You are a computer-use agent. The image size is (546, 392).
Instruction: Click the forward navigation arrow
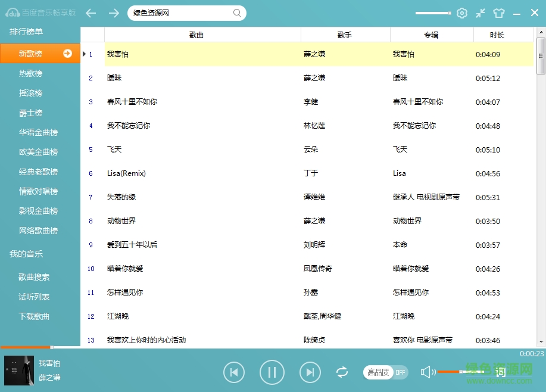tap(114, 13)
